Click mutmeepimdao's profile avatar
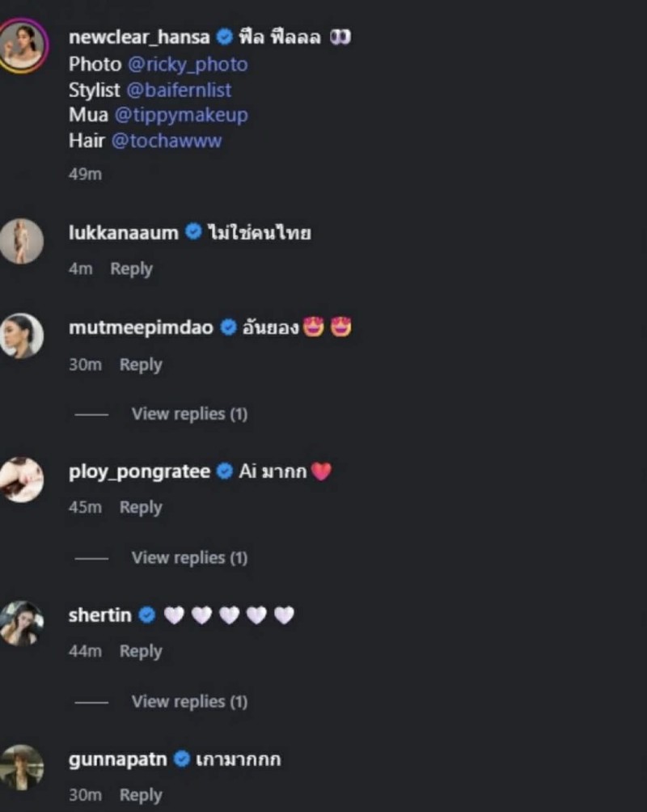Screen dimensions: 647x812 tap(22, 336)
